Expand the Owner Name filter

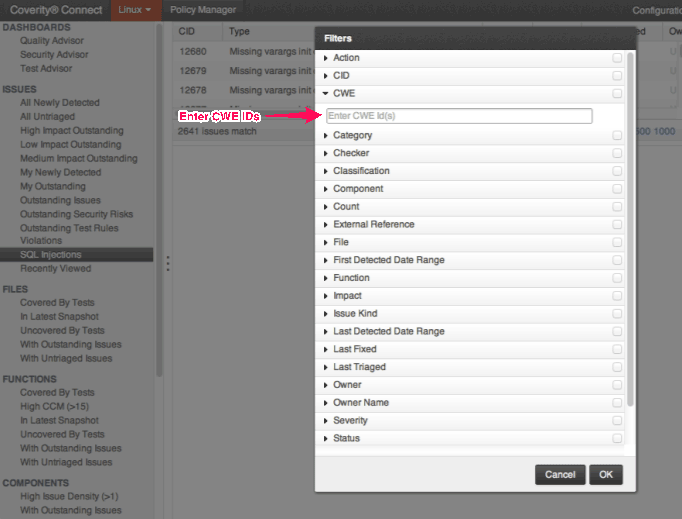pos(325,403)
